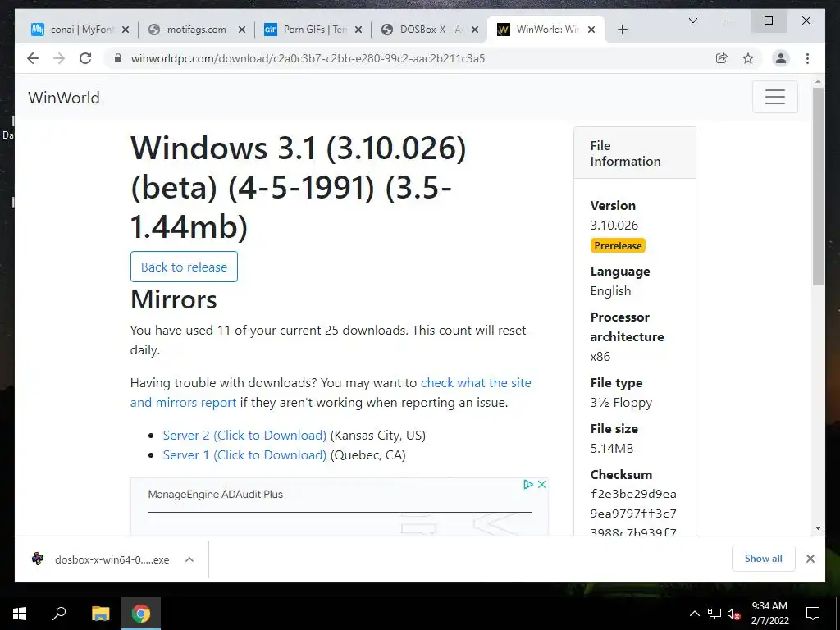Share this page via toolbar icon
840x630 pixels.
722,58
